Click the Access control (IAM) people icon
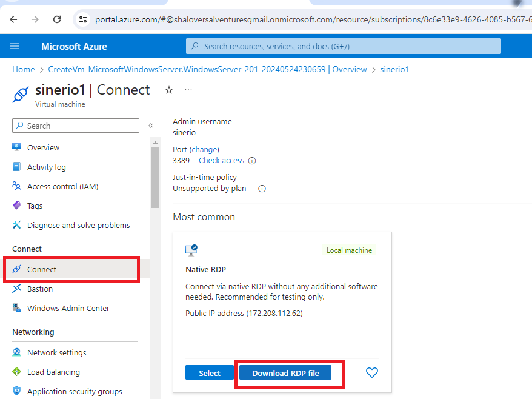Screen dimensions: 532x399 click(x=16, y=186)
